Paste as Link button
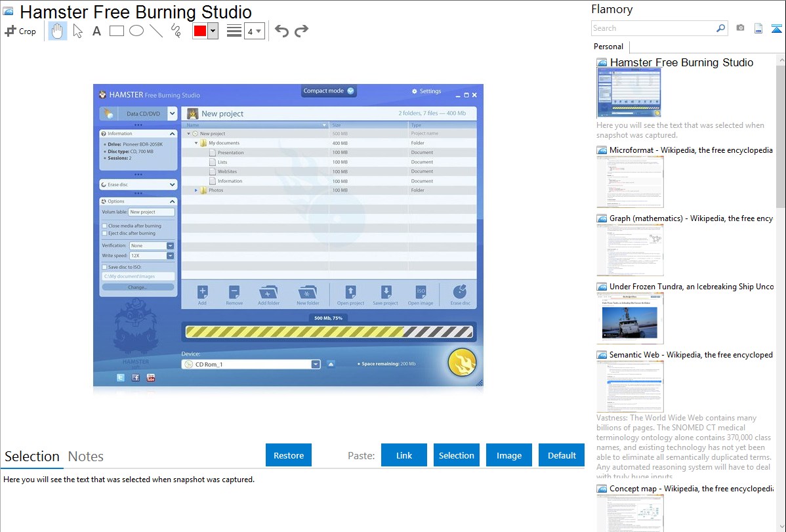 [x=404, y=455]
